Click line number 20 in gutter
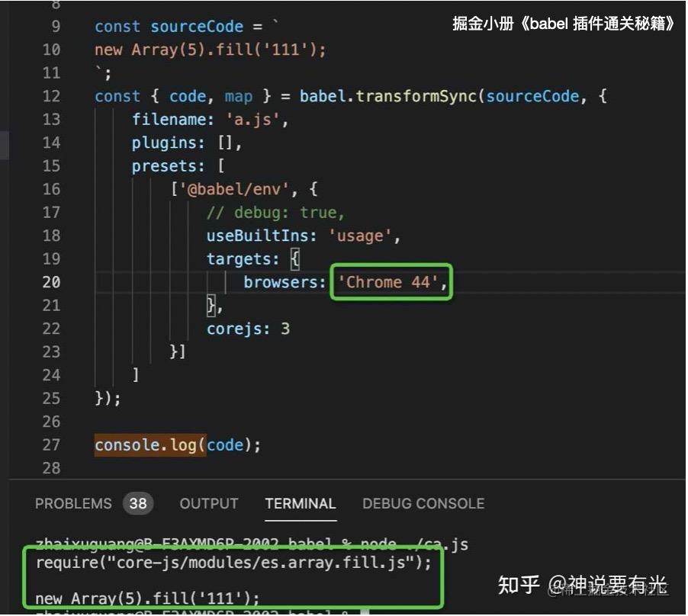The image size is (688, 616). tap(51, 282)
